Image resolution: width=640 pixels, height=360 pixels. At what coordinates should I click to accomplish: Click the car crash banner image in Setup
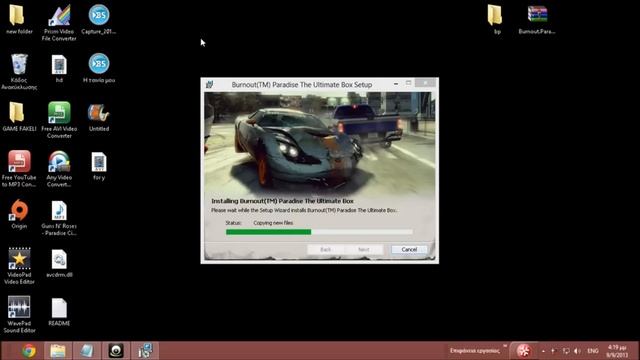[x=319, y=143]
